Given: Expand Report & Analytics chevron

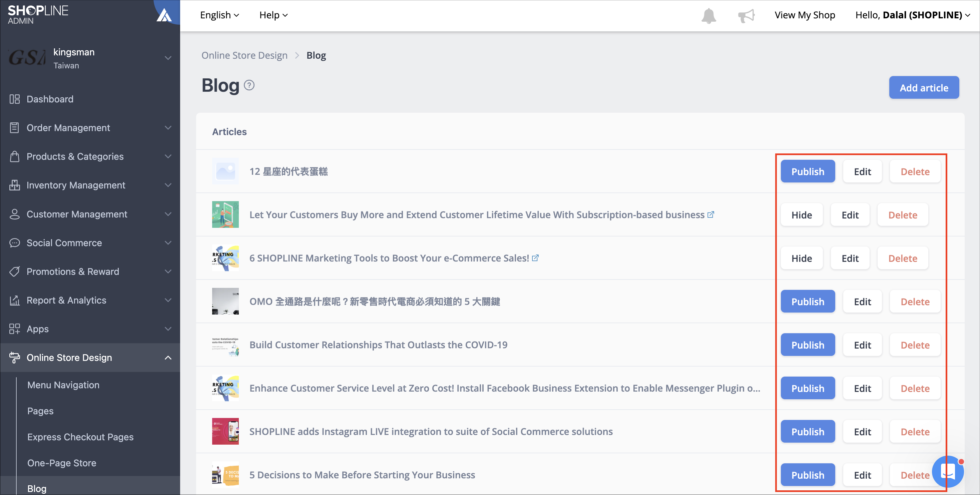Looking at the screenshot, I should coord(168,300).
